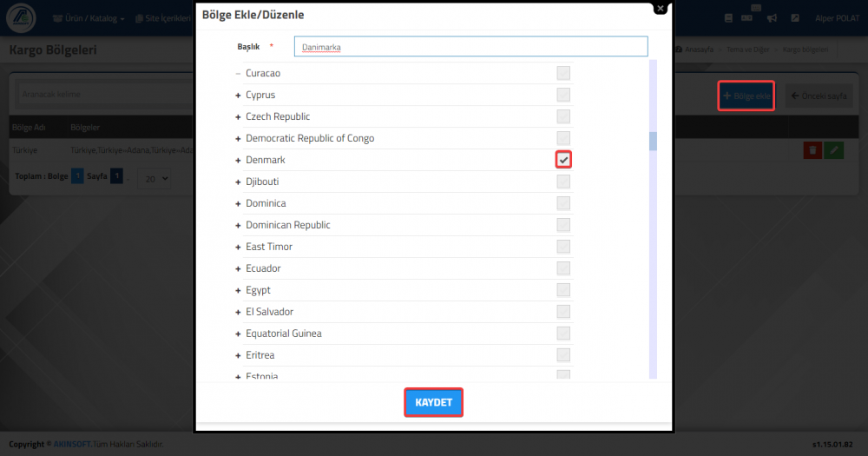Expand the Denmark tree node
The image size is (868, 456).
238,161
